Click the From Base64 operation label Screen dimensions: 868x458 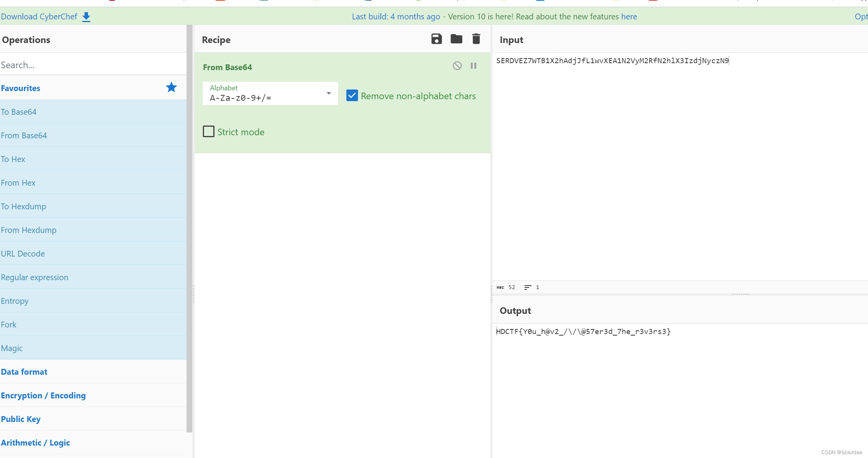[228, 67]
